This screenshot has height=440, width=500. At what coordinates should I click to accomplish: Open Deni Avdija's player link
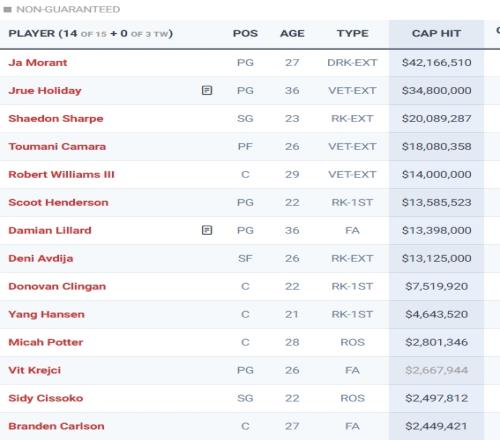[x=41, y=258]
